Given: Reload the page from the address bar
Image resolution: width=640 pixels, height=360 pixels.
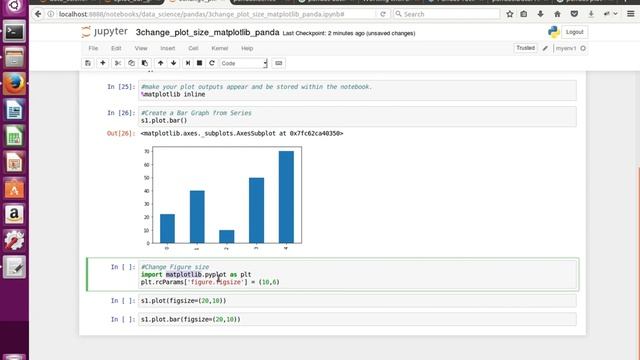Looking at the screenshot, I should 382,14.
